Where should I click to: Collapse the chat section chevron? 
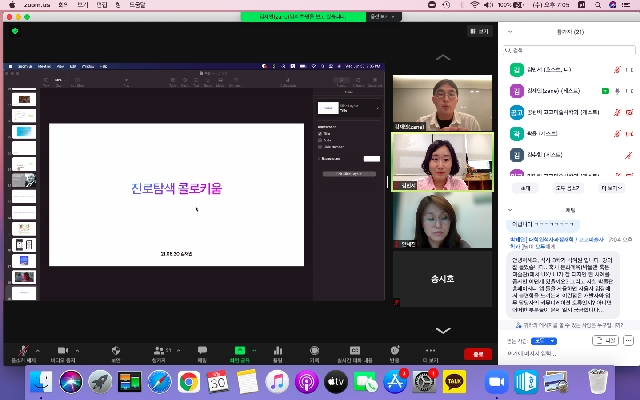coord(510,210)
